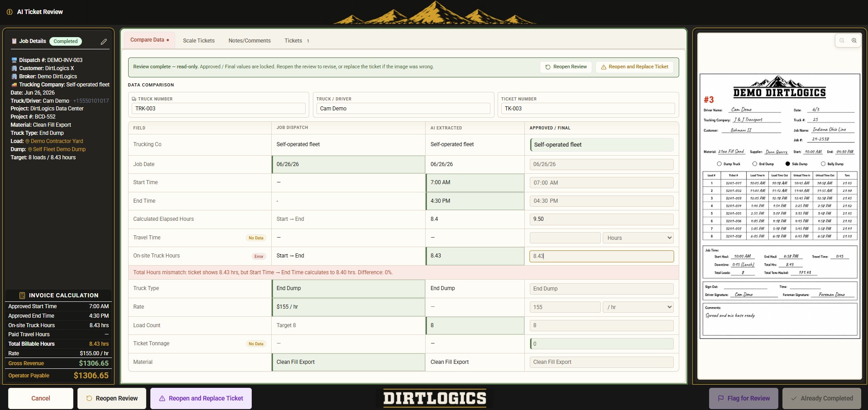
Task: Click the Error badge on On-site Truck Hours
Action: click(259, 257)
